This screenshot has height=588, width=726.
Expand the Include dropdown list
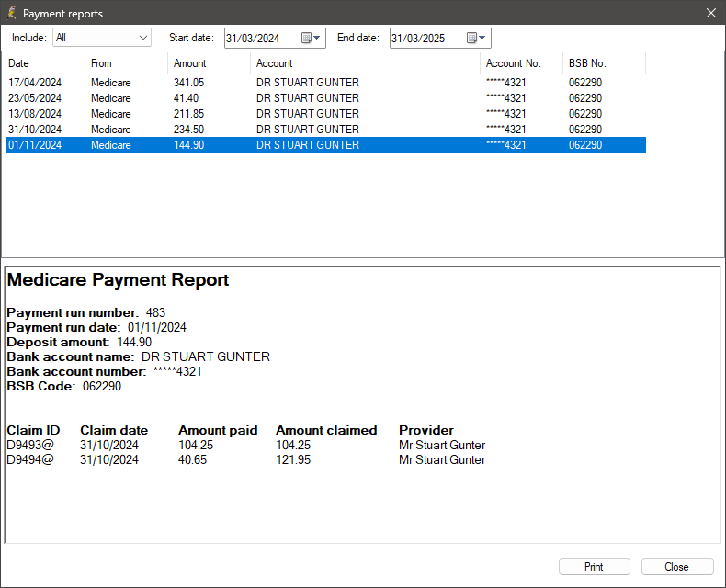coord(142,38)
